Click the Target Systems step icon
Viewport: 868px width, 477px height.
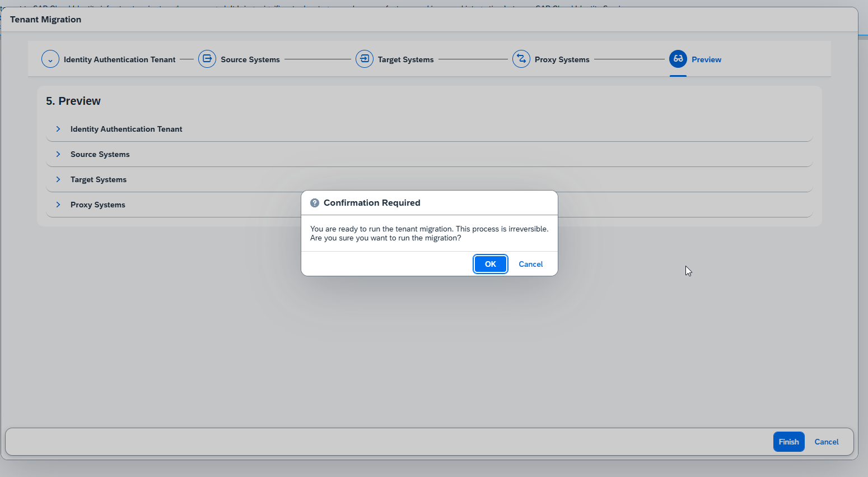(365, 59)
